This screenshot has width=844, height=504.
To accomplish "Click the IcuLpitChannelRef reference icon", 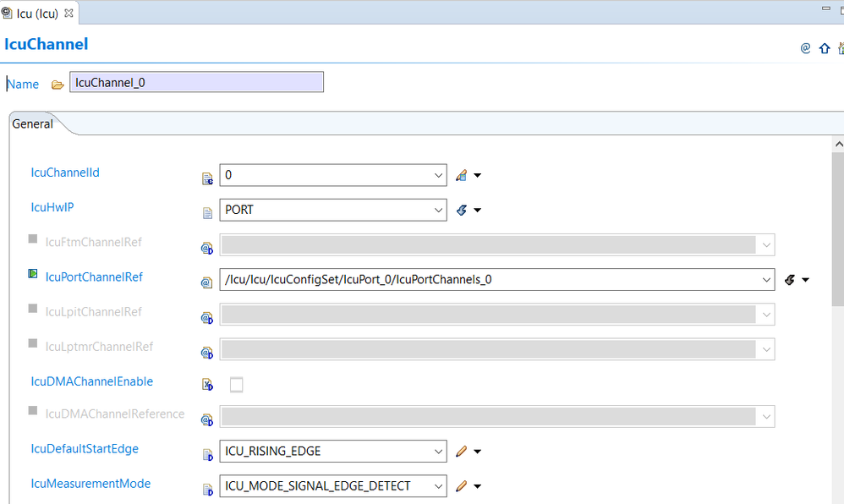I will pyautogui.click(x=207, y=318).
